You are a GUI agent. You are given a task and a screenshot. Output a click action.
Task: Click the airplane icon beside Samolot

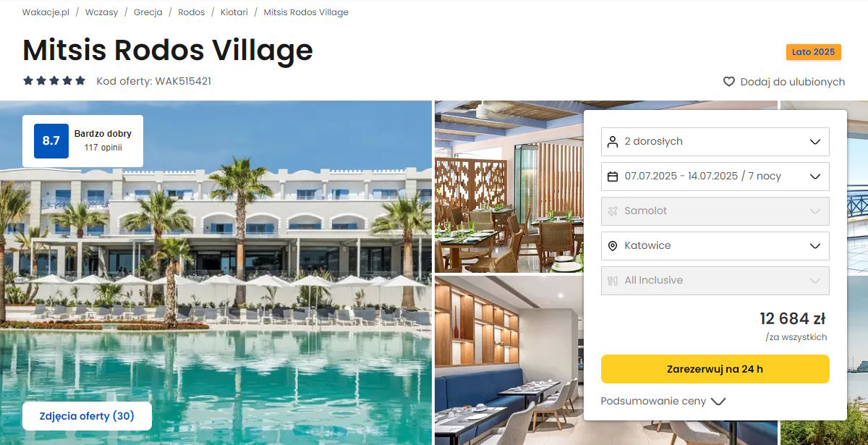613,211
